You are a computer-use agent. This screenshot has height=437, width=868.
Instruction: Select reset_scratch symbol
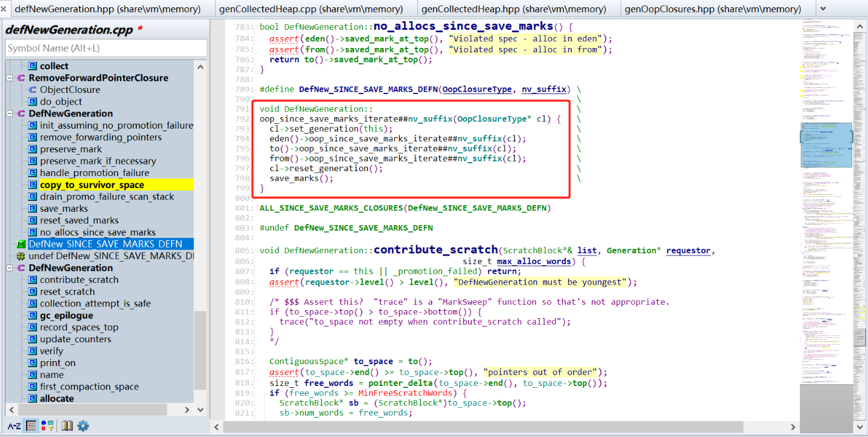point(67,292)
